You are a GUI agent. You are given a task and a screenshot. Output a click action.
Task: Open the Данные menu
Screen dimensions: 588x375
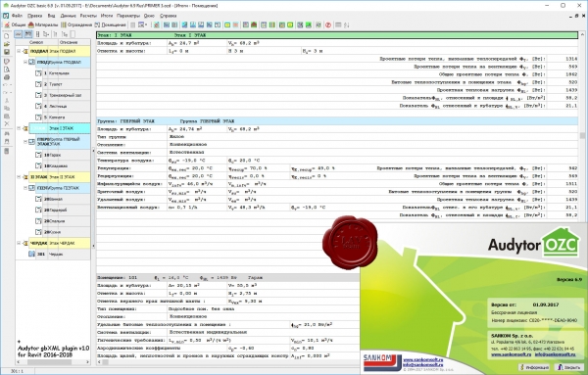pyautogui.click(x=68, y=16)
